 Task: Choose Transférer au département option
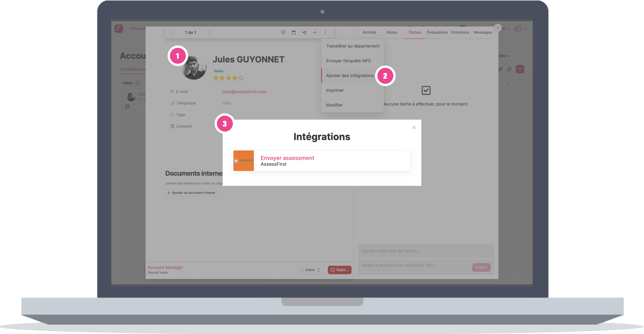click(x=353, y=46)
